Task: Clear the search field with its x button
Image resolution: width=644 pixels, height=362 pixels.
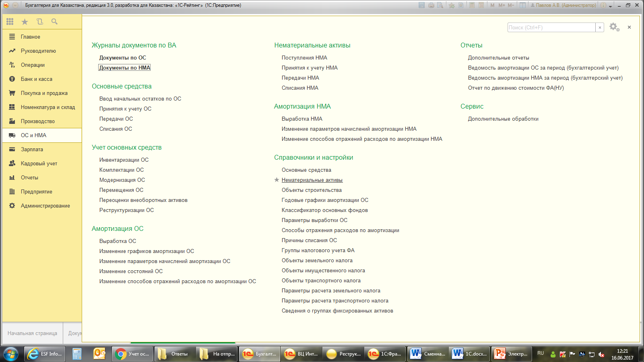Action: [x=600, y=27]
